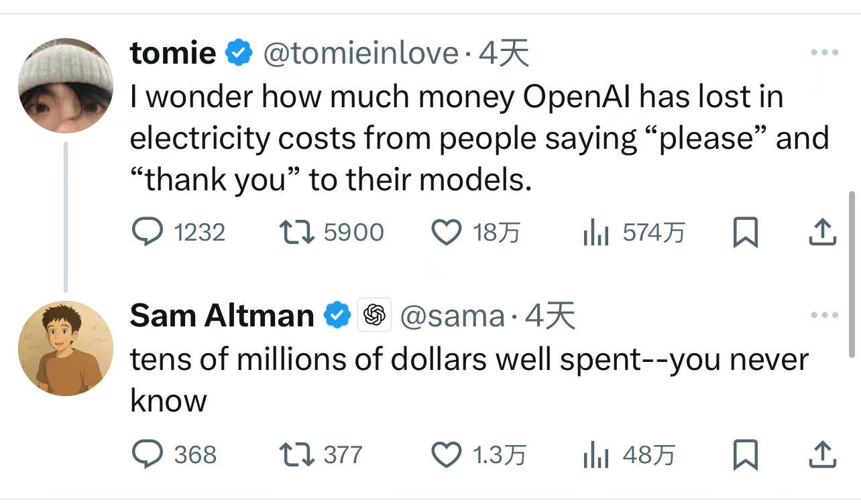Image resolution: width=861 pixels, height=504 pixels.
Task: Retweet Sam Altman's reply with 377 retweets
Action: pyautogui.click(x=295, y=454)
